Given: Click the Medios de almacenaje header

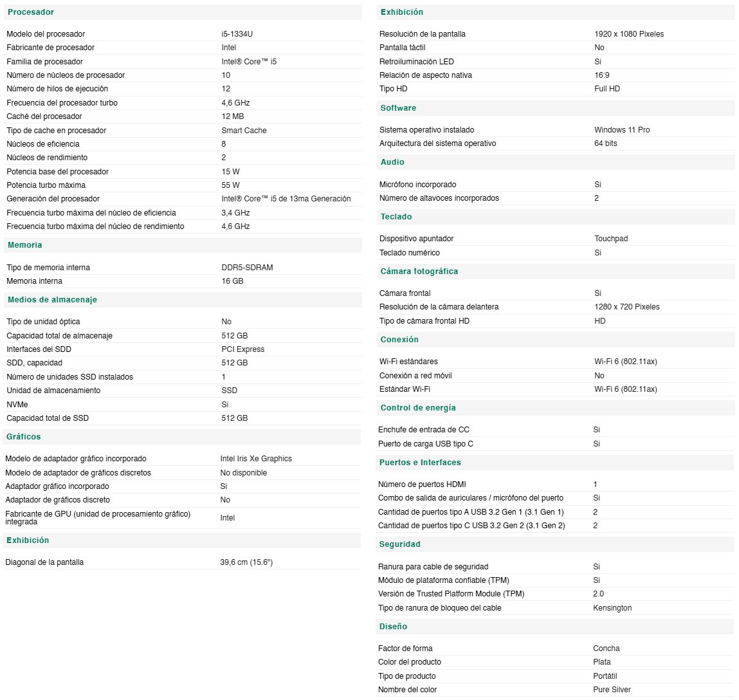Looking at the screenshot, I should (x=52, y=300).
